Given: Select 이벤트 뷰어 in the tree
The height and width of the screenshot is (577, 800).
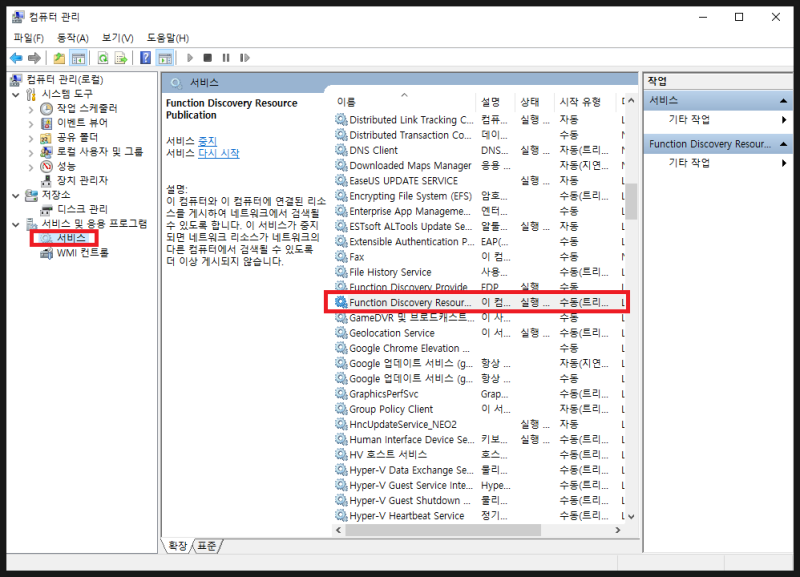Looking at the screenshot, I should [82, 123].
